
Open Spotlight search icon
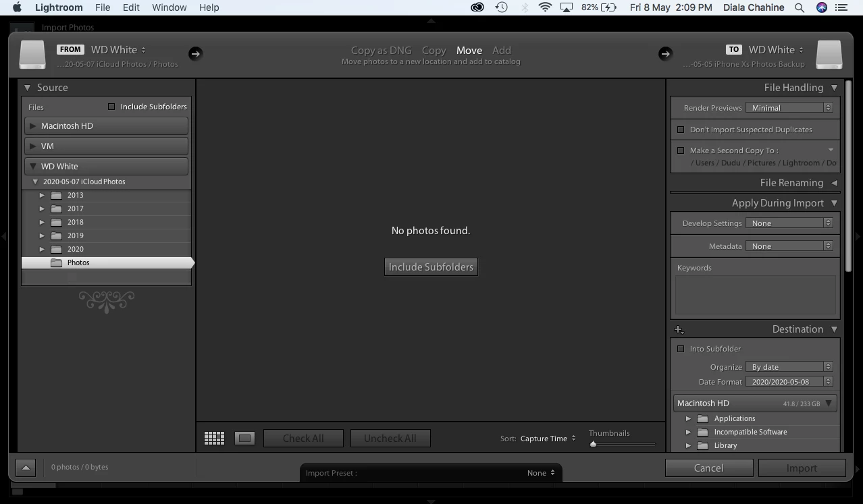click(x=800, y=7)
